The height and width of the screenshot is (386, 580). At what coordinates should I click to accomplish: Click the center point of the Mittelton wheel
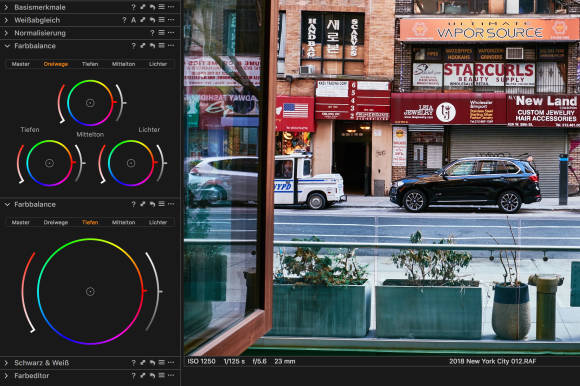click(x=90, y=103)
